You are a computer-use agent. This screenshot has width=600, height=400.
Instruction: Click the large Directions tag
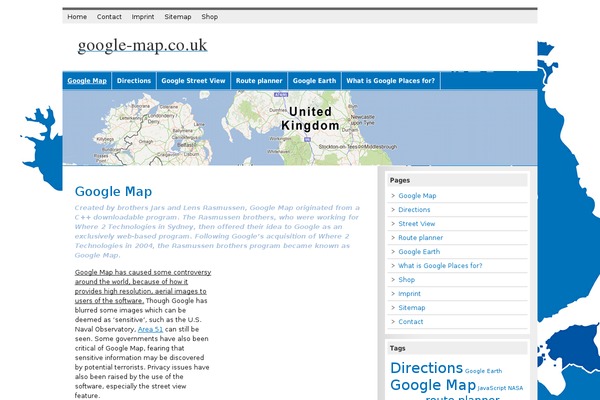pos(426,368)
